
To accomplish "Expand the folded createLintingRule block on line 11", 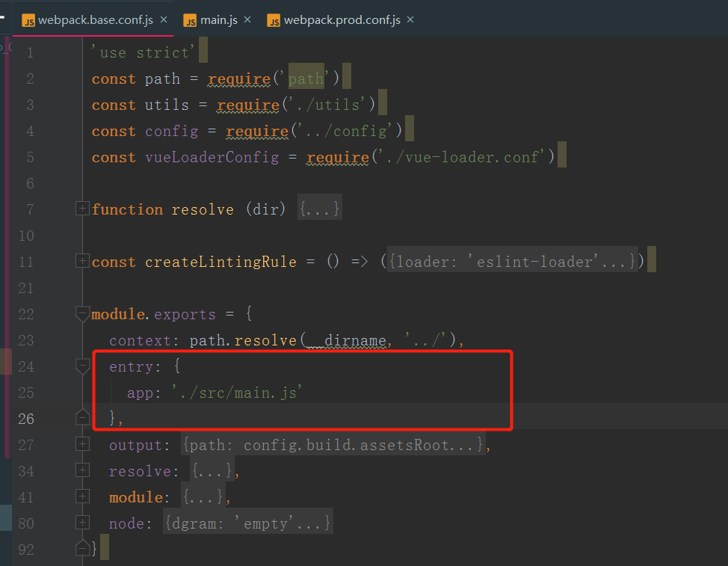I will 82,261.
